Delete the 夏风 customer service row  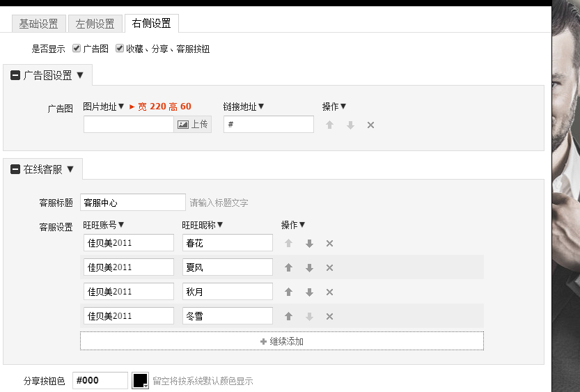[329, 268]
